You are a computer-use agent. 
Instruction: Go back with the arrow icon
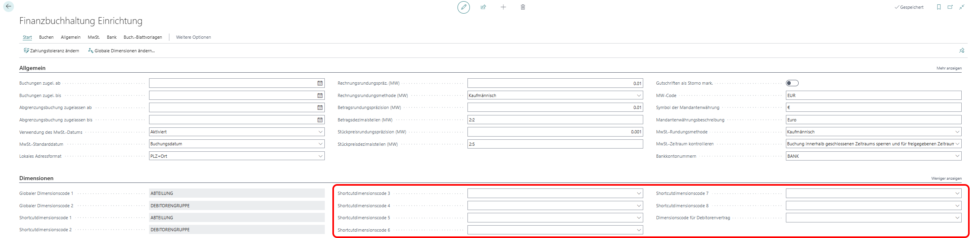click(x=8, y=6)
